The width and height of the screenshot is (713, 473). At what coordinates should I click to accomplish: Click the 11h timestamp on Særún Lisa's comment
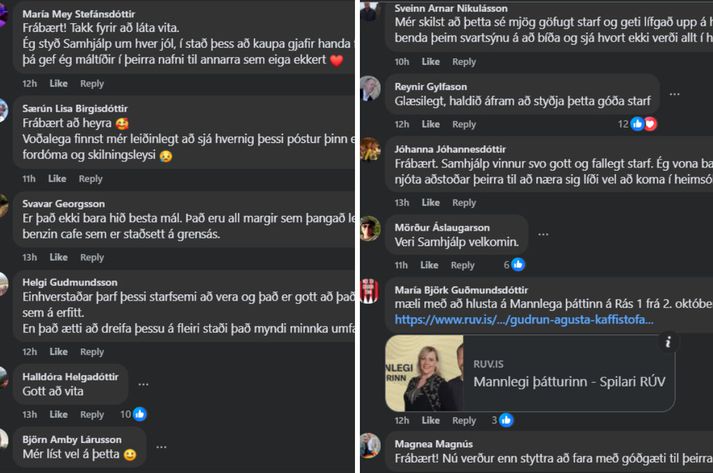tap(29, 179)
